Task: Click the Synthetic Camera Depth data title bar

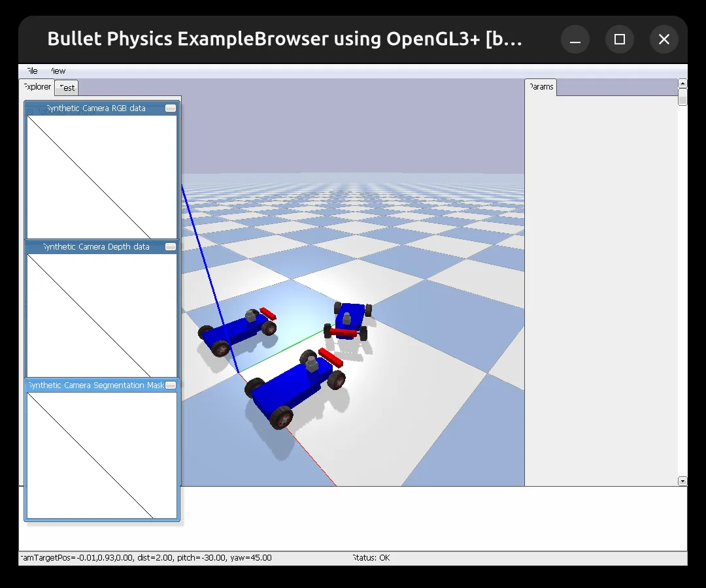Action: click(96, 247)
